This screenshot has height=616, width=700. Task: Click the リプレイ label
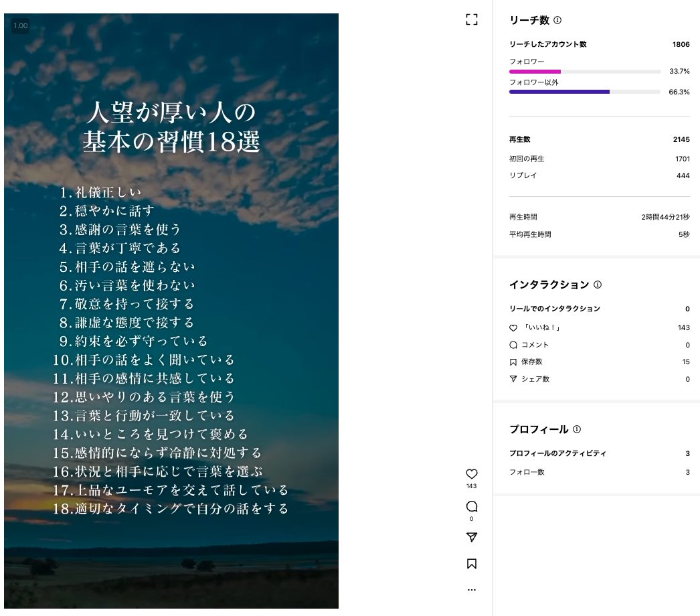[523, 175]
